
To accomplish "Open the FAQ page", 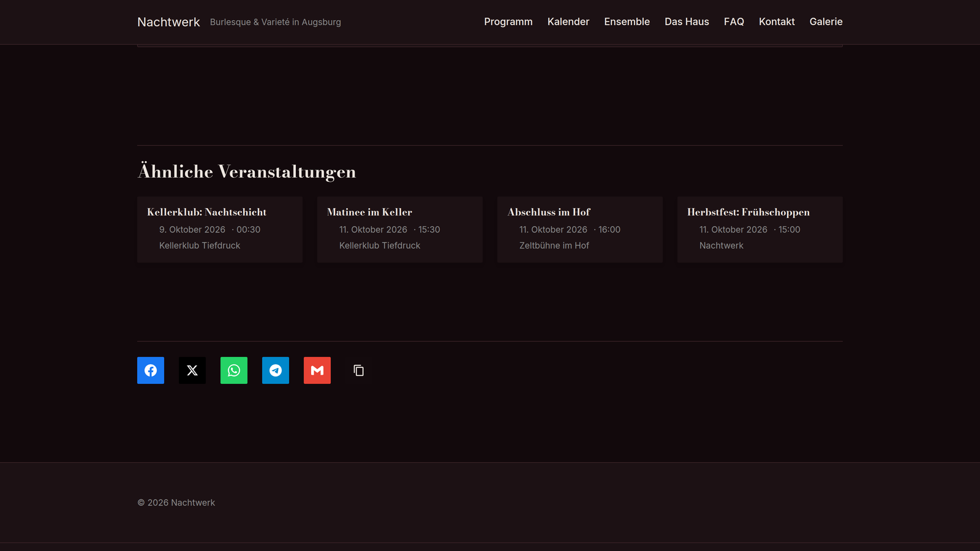I will [734, 22].
